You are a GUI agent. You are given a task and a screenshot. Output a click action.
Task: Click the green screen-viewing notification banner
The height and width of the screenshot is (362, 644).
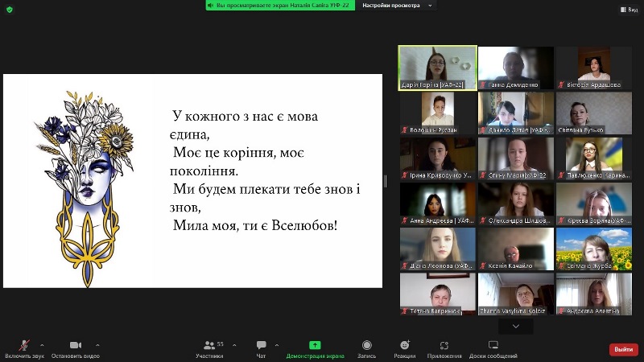tap(280, 6)
